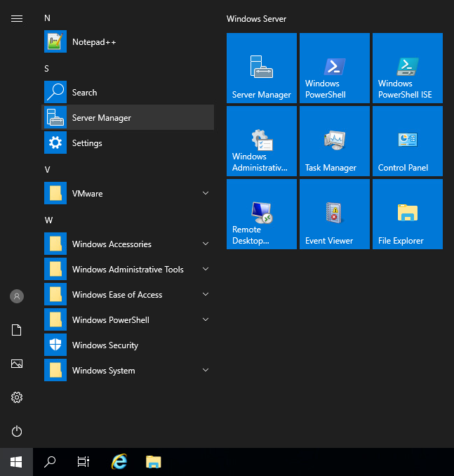Expand the Windows Administrative Tools chevron
Image resolution: width=454 pixels, height=476 pixels.
[206, 269]
